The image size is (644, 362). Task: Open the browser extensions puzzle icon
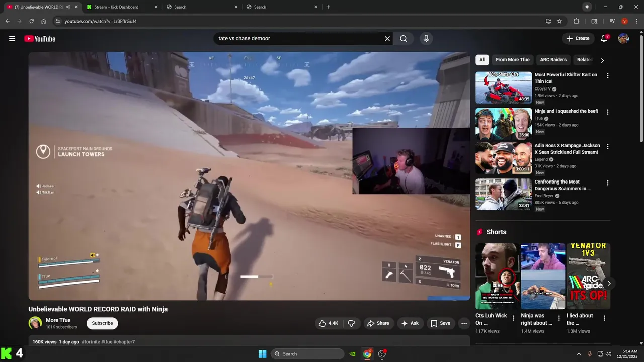(x=577, y=21)
